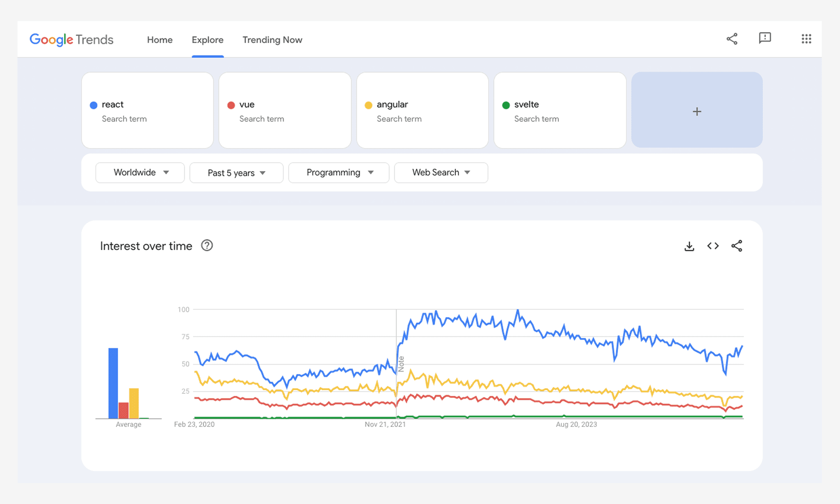Change the Programming category filter
Image resolution: width=840 pixels, height=504 pixels.
[x=338, y=173]
